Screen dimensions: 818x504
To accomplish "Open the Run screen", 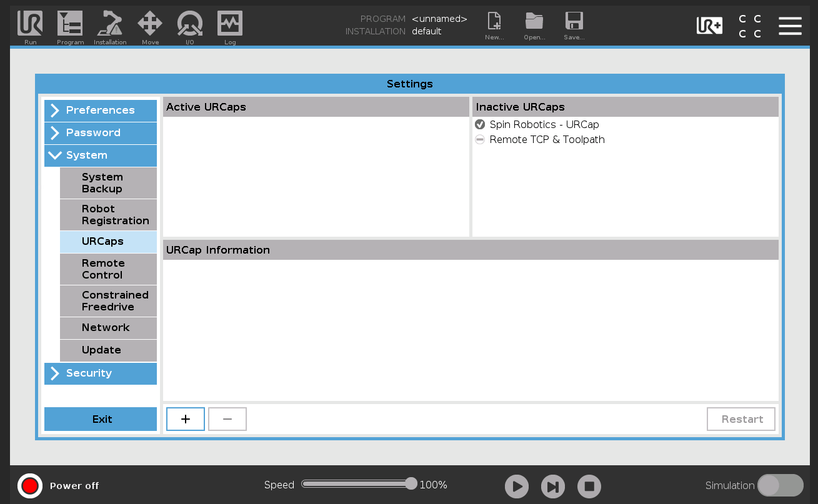I will coord(30,28).
